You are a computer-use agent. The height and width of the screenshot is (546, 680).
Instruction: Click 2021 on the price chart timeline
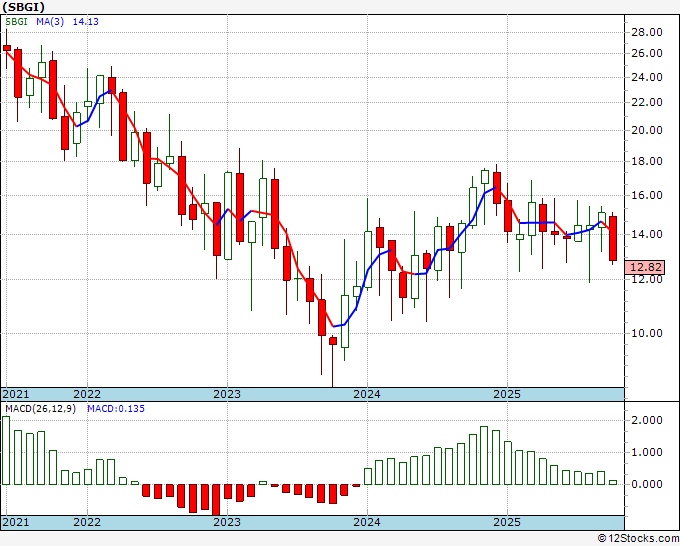pyautogui.click(x=16, y=394)
